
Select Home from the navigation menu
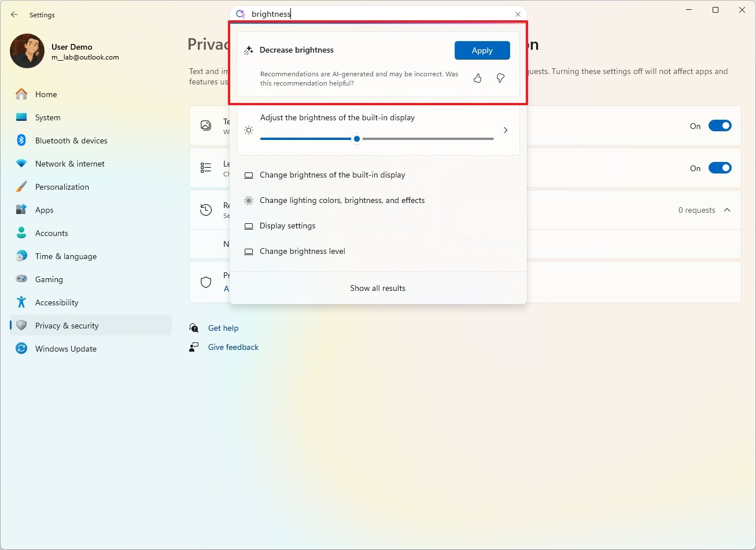(x=46, y=94)
